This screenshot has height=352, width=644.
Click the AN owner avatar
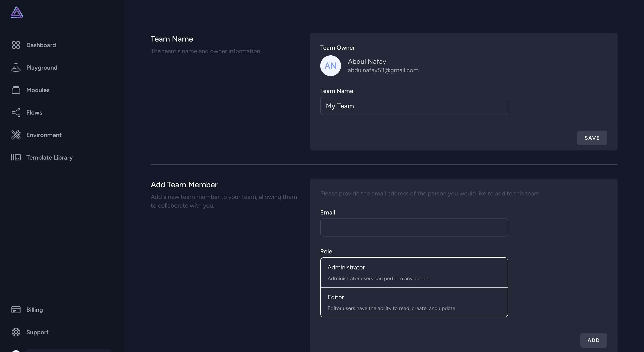(330, 66)
